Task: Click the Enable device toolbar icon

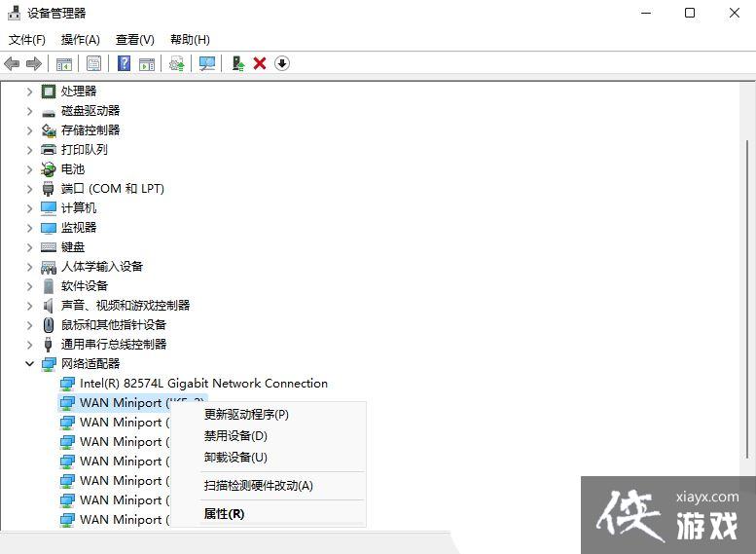Action: [x=237, y=63]
